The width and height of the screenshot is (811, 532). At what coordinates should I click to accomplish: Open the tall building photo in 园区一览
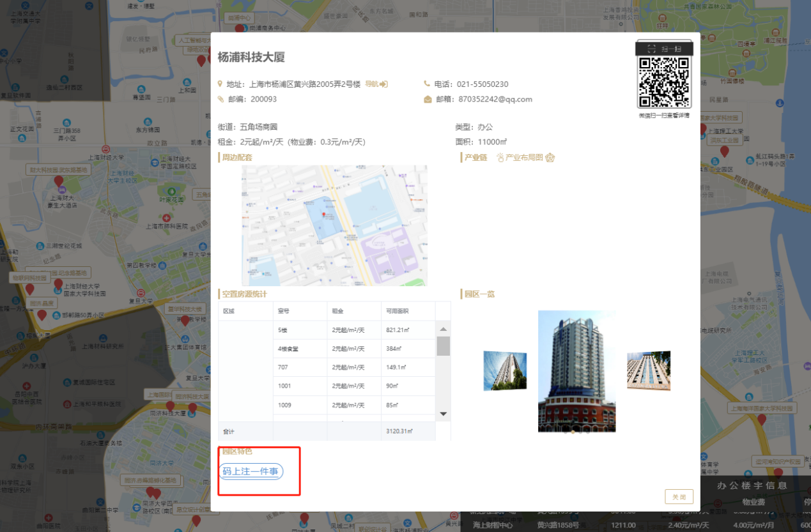(577, 370)
